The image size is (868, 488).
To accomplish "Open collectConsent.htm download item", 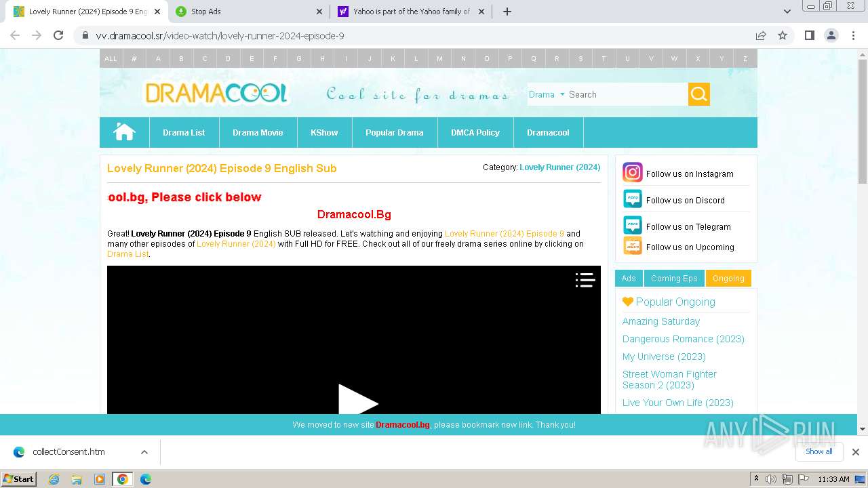I will 68,451.
